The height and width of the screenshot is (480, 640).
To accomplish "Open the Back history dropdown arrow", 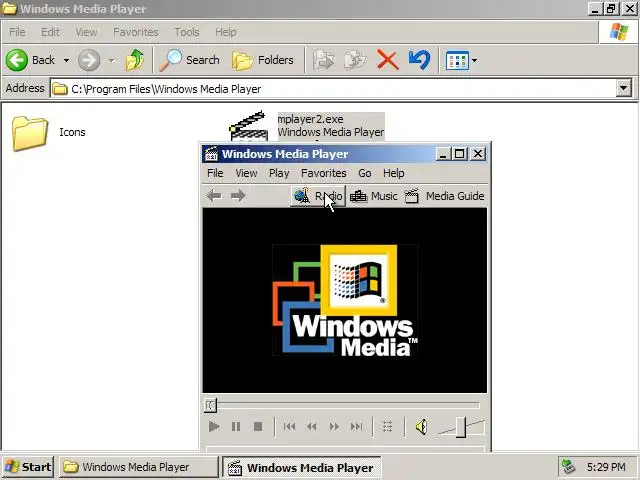I will coord(66,60).
